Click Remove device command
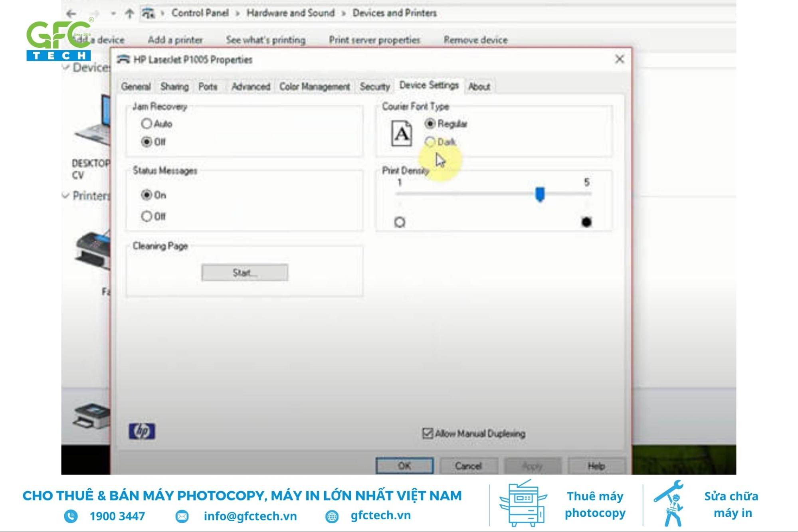The width and height of the screenshot is (798, 532). pyautogui.click(x=475, y=40)
